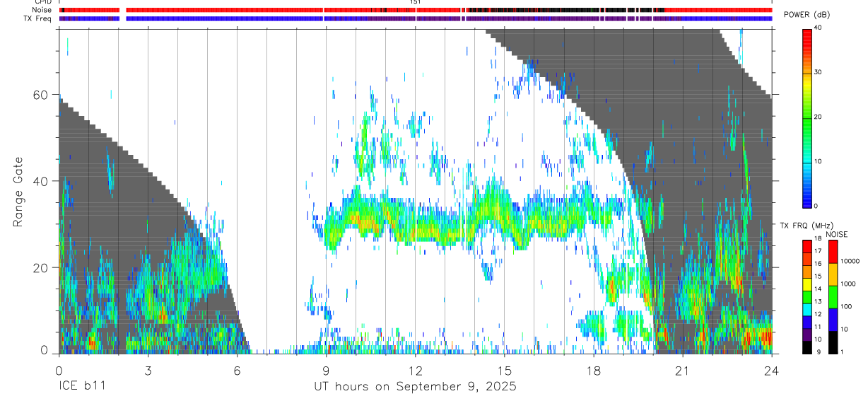Viewport: 868px width, 401px height.
Task: Click hour tick '15' on the time axis
Action: click(x=505, y=370)
